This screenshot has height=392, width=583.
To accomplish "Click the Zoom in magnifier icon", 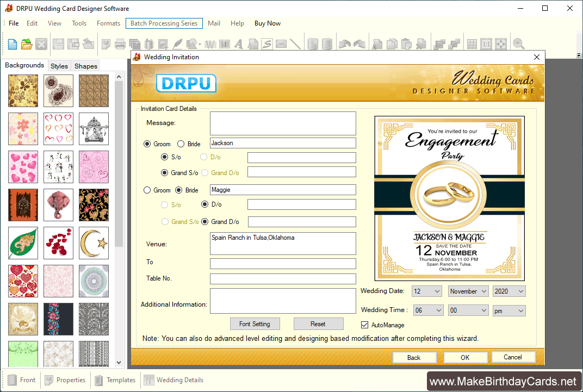I will 518,44.
